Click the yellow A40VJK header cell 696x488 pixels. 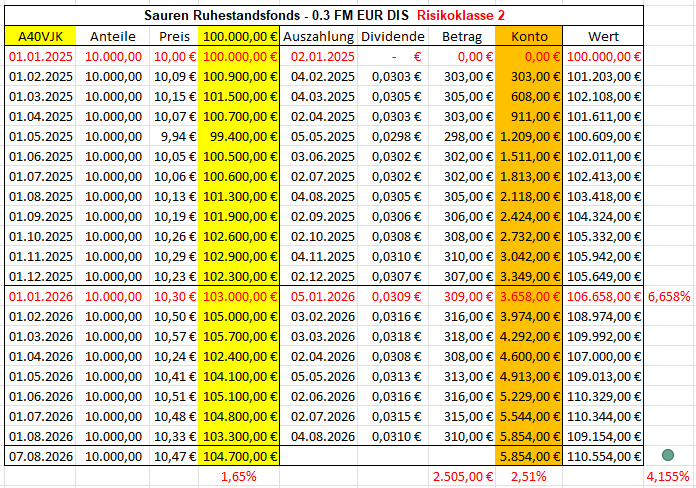pos(40,36)
